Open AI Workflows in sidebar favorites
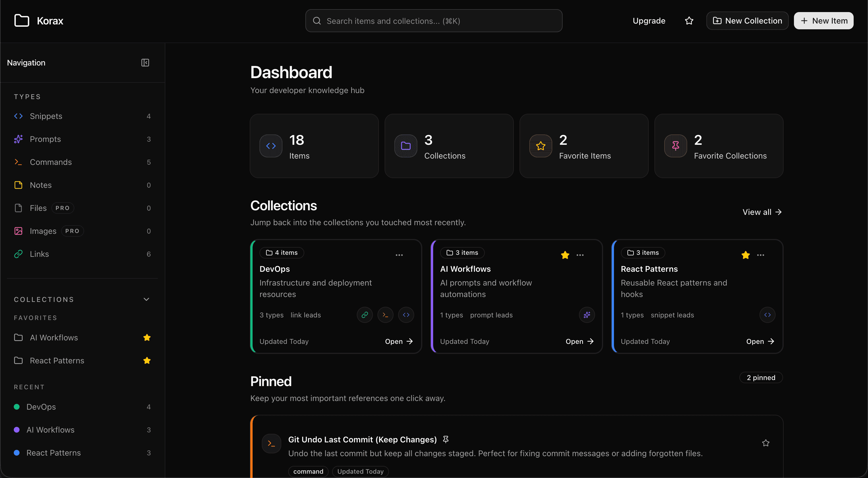 click(82, 337)
